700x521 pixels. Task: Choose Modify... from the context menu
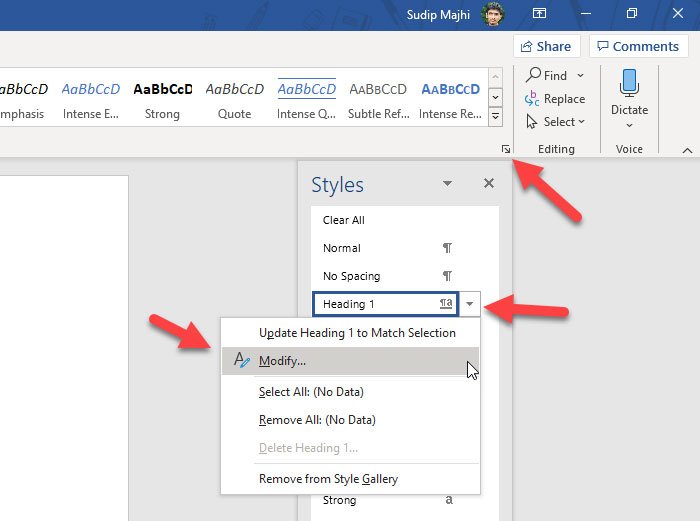(283, 361)
